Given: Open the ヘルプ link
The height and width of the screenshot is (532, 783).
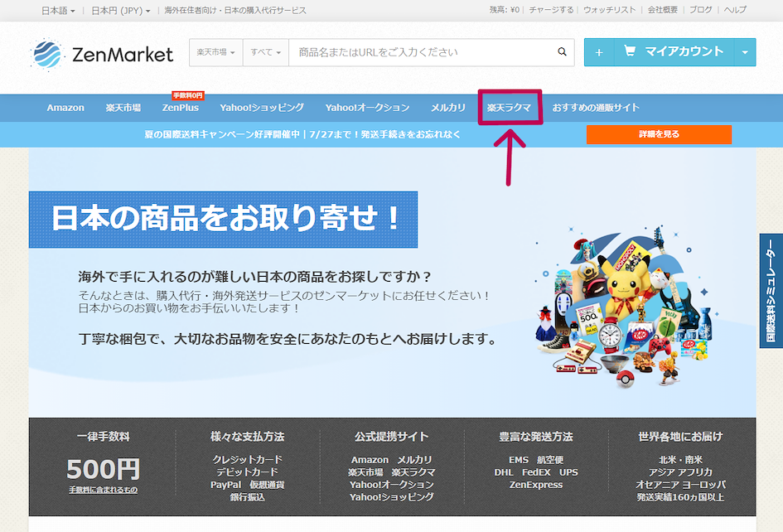Looking at the screenshot, I should [735, 10].
